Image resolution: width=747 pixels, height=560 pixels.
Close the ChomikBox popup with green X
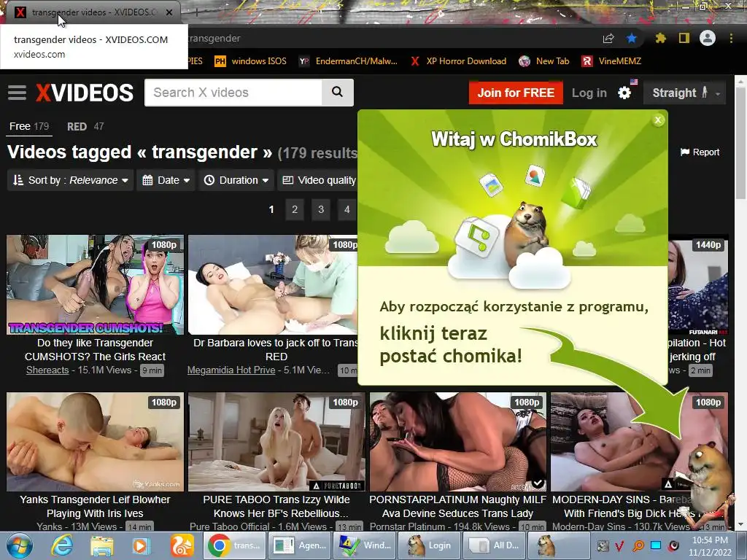tap(659, 120)
